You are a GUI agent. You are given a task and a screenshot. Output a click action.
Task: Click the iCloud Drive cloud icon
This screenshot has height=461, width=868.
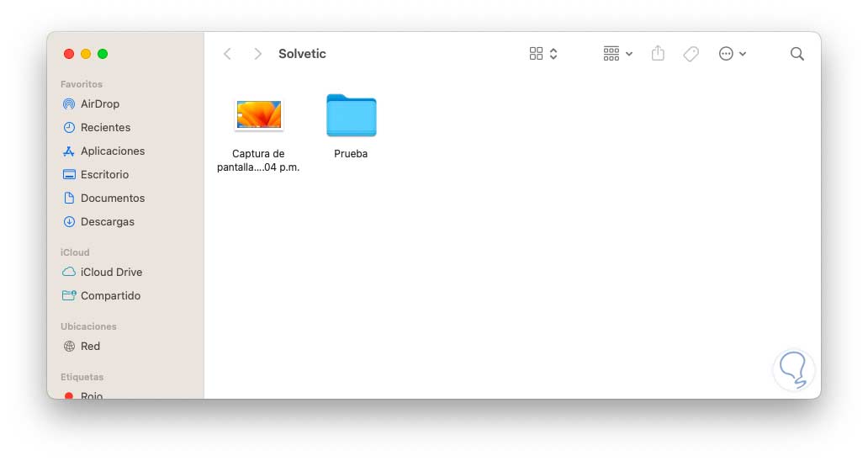(x=69, y=272)
